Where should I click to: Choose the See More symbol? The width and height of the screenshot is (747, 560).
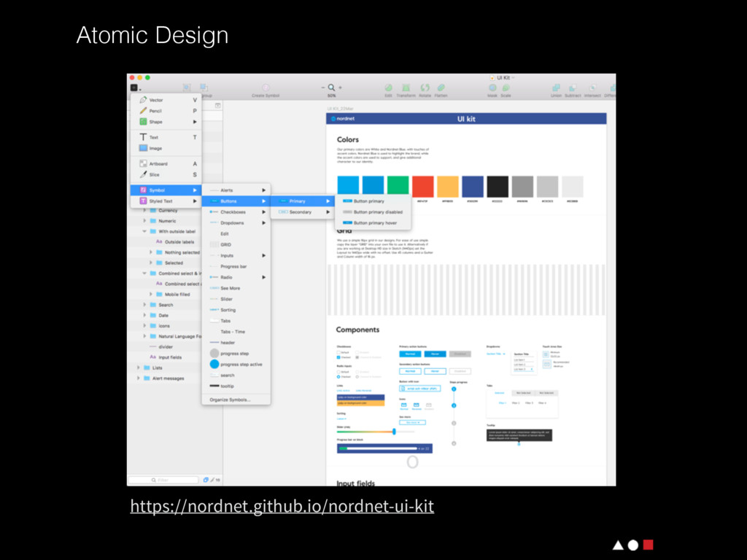[x=236, y=288]
